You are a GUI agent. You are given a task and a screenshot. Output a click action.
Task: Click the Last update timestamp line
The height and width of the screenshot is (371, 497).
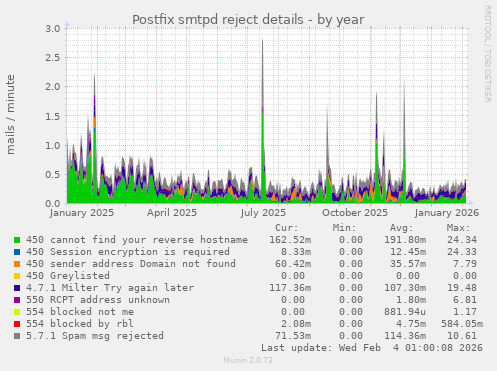[x=372, y=348]
